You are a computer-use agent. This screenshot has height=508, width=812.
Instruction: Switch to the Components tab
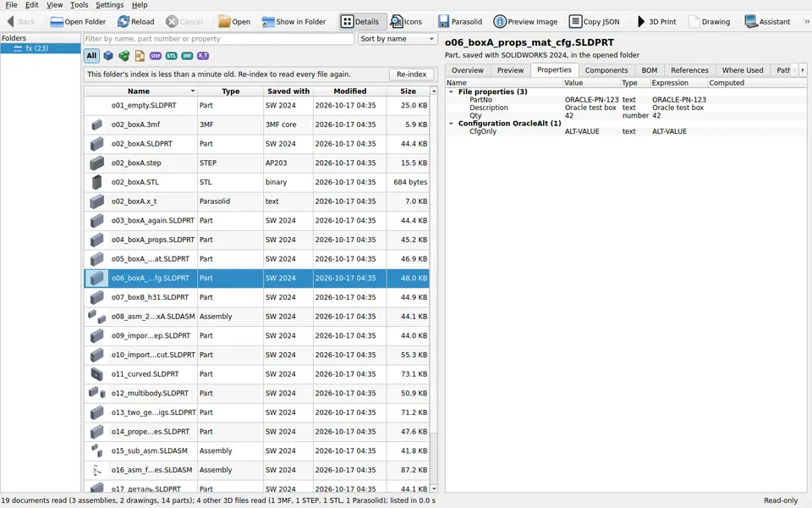click(x=606, y=70)
